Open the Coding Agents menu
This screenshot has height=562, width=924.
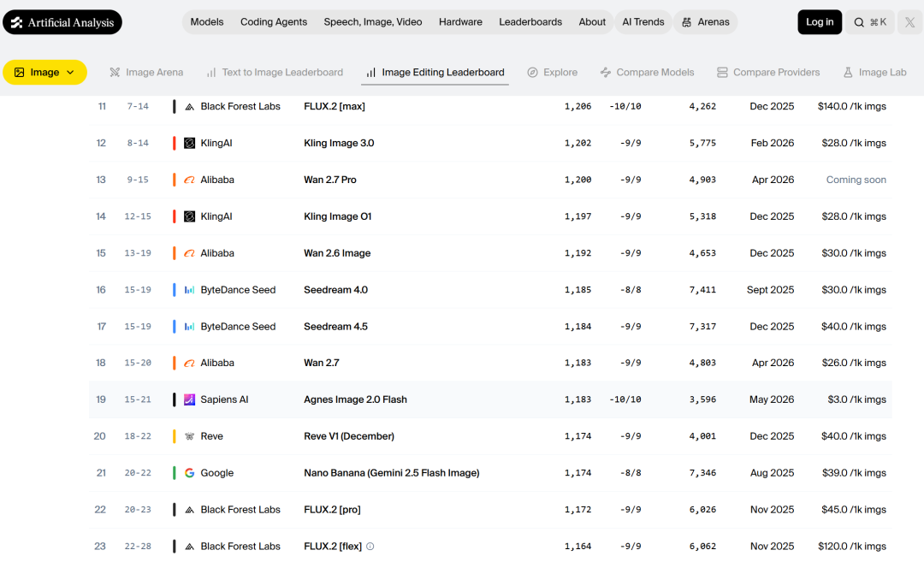pyautogui.click(x=274, y=22)
